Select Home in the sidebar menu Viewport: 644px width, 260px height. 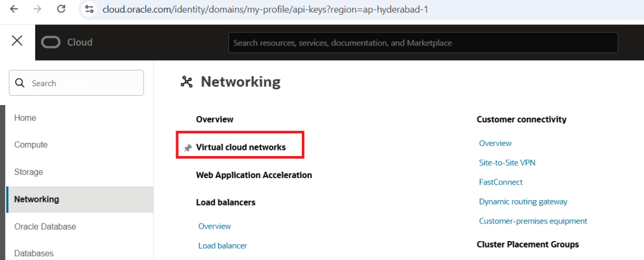(x=25, y=118)
